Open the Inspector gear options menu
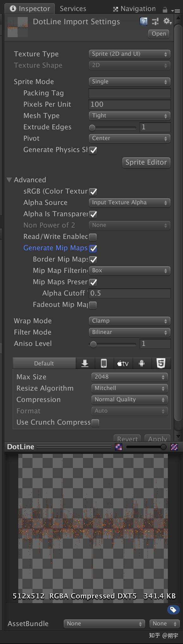 coord(167,21)
